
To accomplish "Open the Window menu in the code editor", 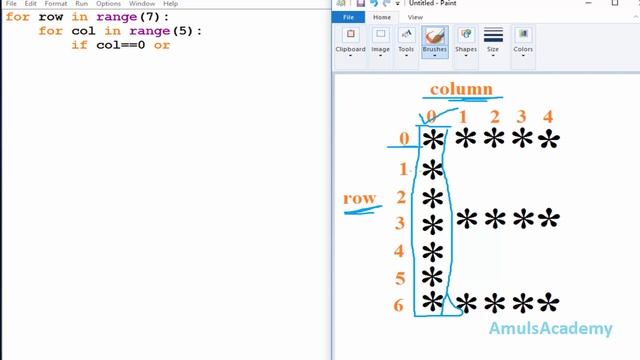I will (x=142, y=3).
